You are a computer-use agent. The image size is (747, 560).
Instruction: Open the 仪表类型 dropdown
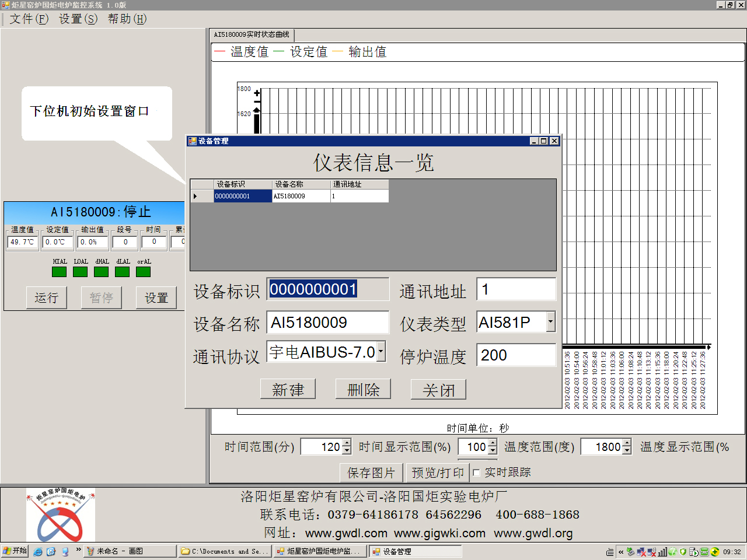coord(550,322)
